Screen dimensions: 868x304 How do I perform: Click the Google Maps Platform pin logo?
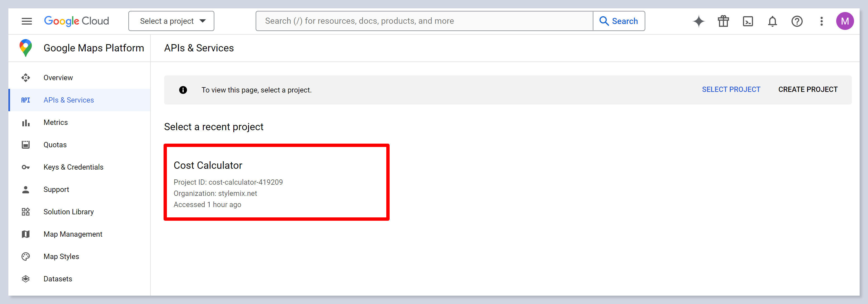pyautogui.click(x=26, y=48)
